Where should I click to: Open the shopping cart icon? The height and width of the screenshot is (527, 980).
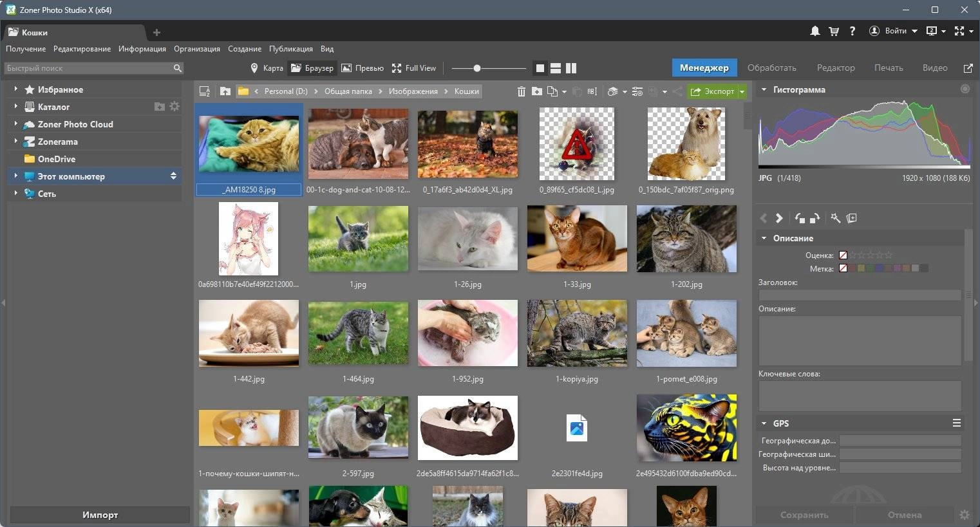[834, 31]
